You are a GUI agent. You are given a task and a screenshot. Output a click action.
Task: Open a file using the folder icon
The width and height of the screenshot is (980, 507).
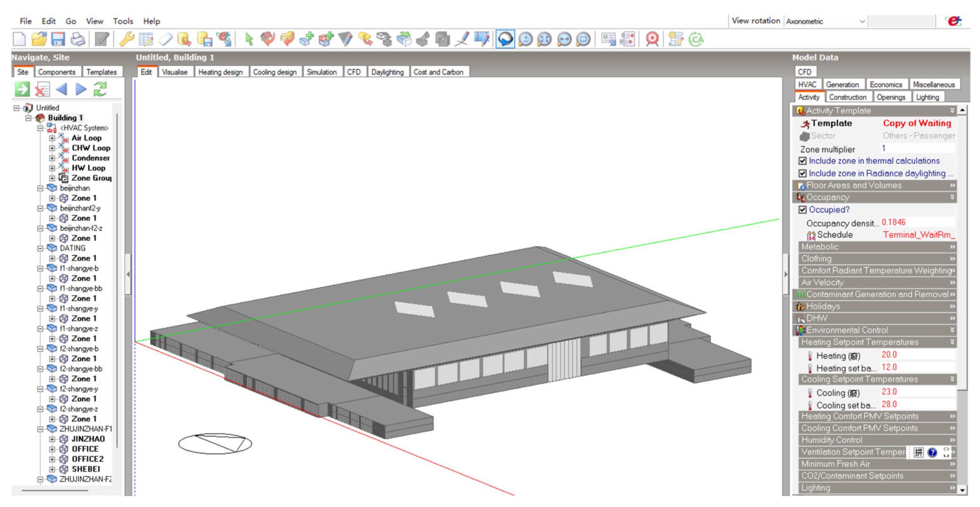point(39,39)
